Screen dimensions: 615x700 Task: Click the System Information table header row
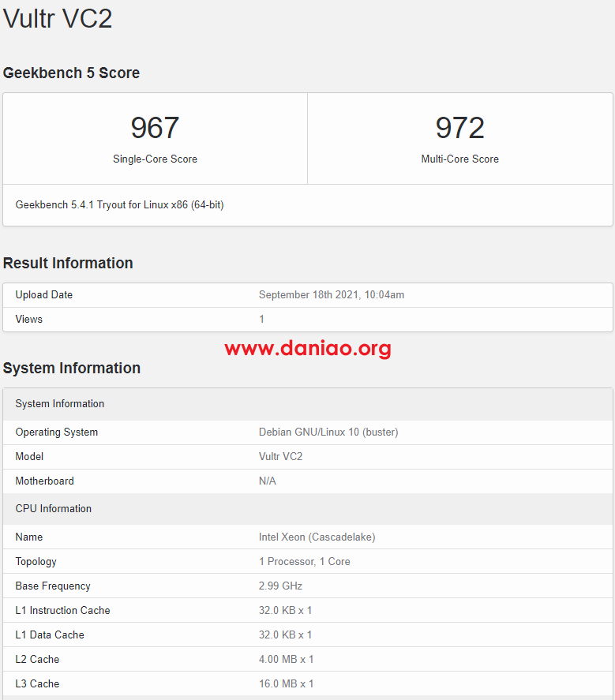click(x=308, y=404)
